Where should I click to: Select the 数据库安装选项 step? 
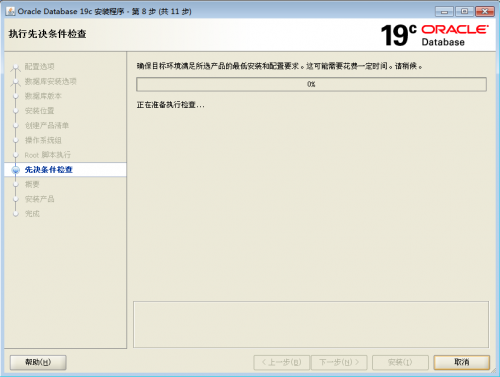click(x=50, y=81)
